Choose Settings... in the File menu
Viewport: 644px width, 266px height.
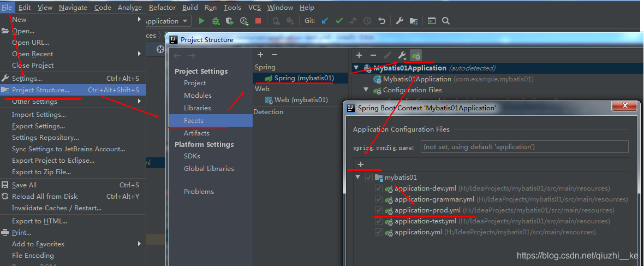pos(73,78)
